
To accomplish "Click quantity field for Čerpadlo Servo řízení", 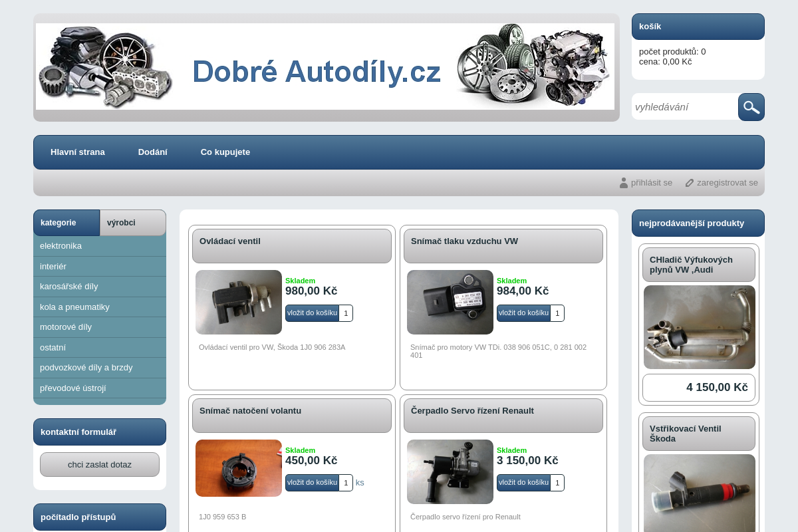I will (557, 483).
